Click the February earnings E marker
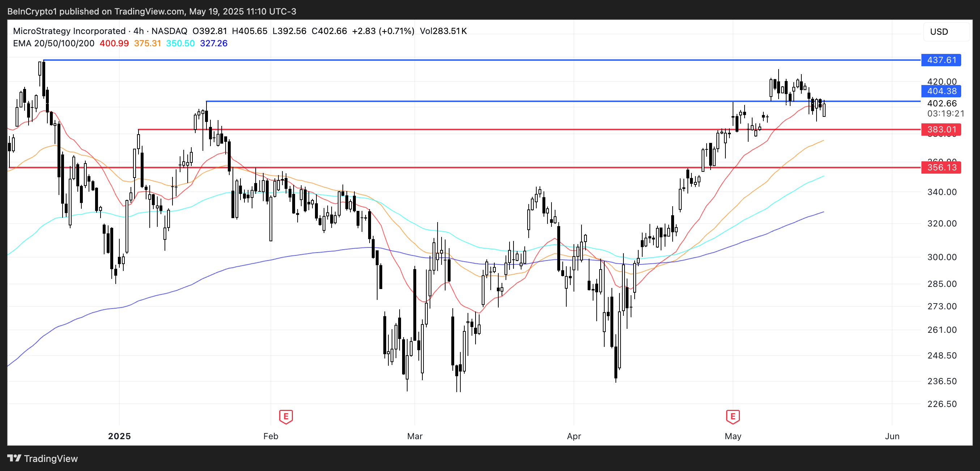The height and width of the screenshot is (471, 980). click(x=286, y=416)
